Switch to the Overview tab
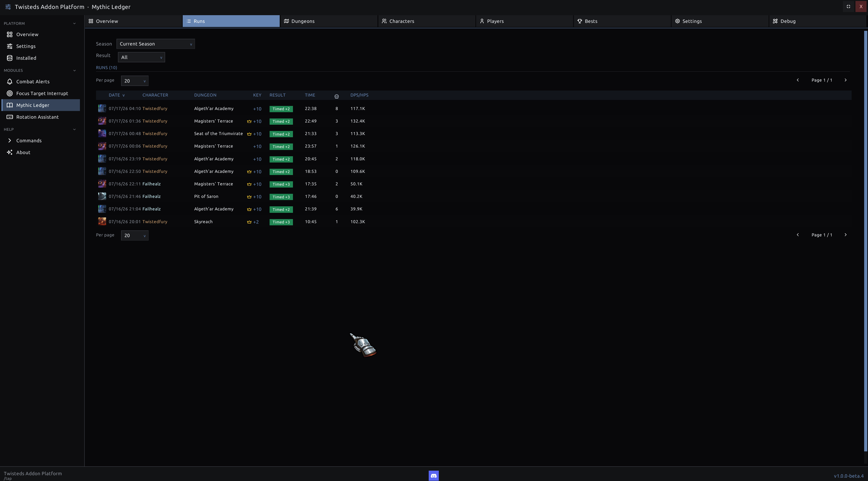 coord(133,21)
